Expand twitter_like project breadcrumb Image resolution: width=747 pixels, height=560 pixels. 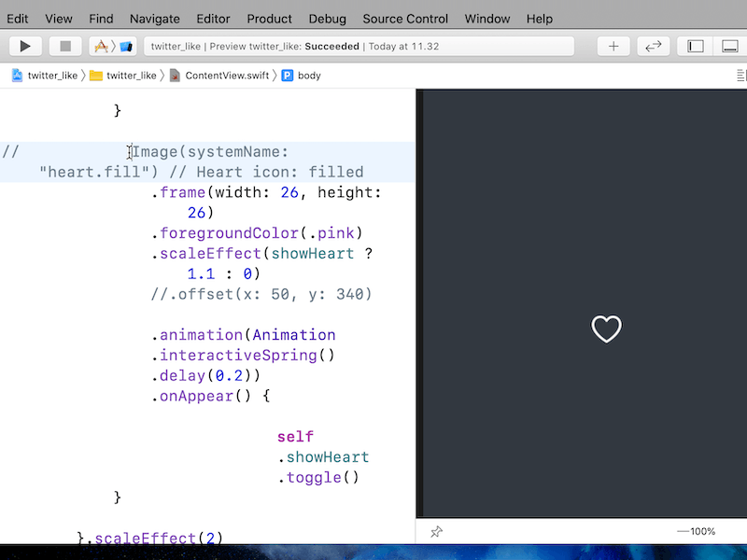coord(45,76)
